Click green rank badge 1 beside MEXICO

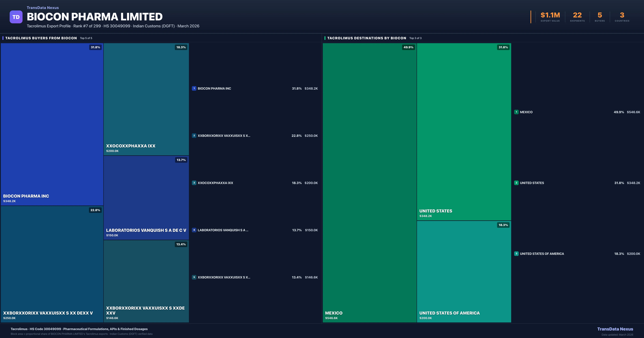pyautogui.click(x=516, y=112)
